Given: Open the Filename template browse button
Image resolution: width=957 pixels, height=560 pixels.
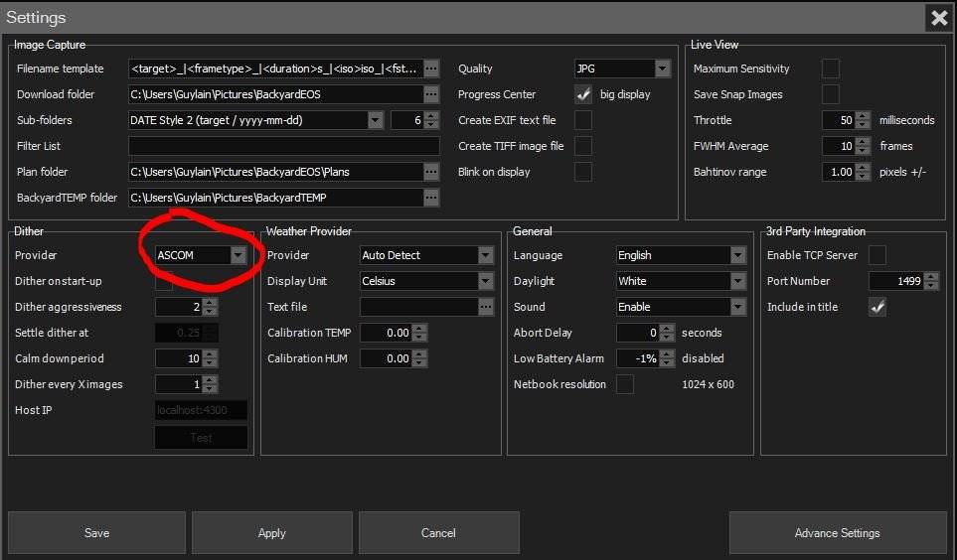Looking at the screenshot, I should tap(431, 69).
